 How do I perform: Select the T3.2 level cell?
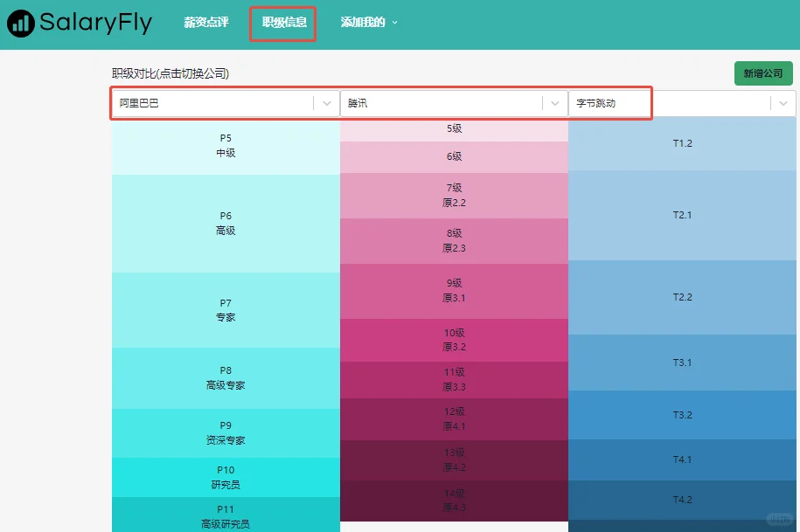[682, 415]
